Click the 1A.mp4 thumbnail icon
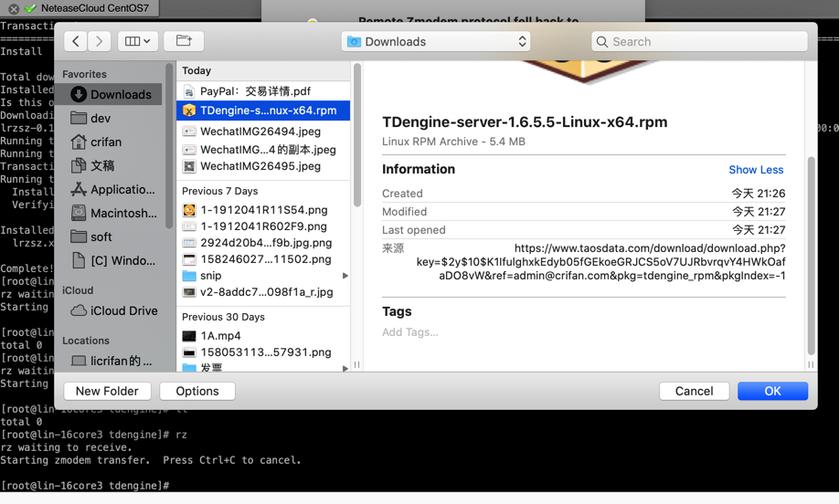 (189, 336)
